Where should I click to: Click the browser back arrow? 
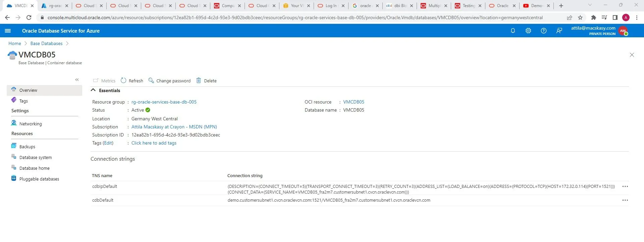(x=7, y=17)
